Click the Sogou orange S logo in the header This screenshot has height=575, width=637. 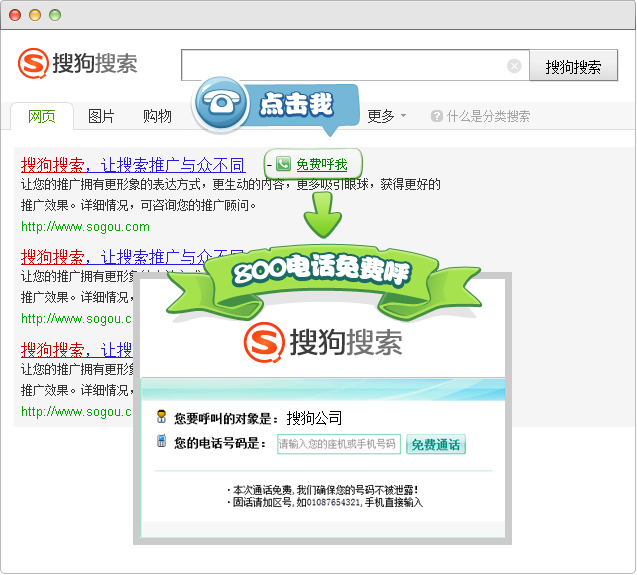click(33, 63)
